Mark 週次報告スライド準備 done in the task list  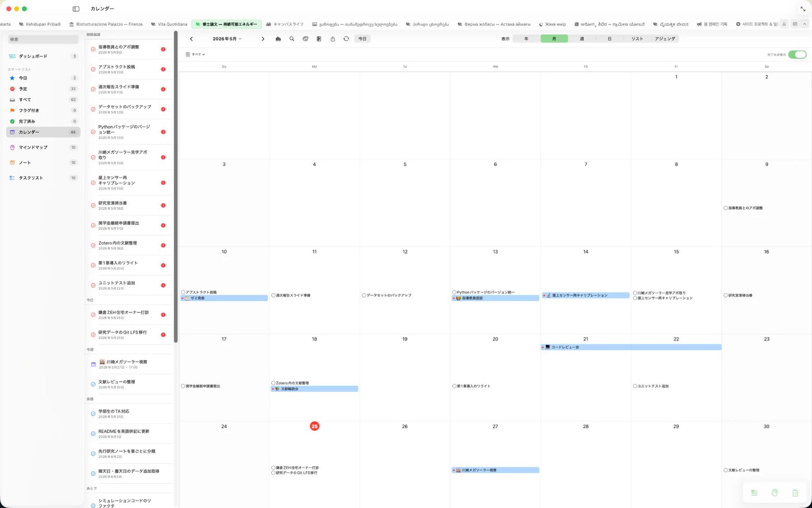click(93, 89)
